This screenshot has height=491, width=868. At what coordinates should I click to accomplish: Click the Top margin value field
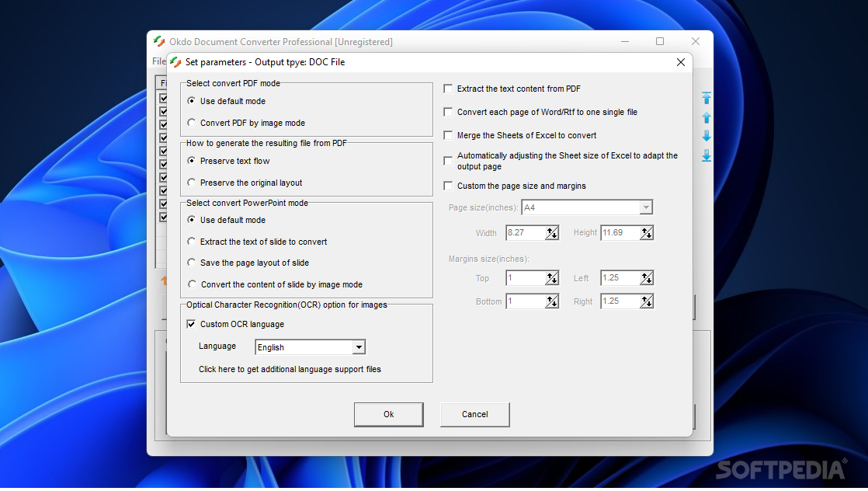pyautogui.click(x=526, y=278)
